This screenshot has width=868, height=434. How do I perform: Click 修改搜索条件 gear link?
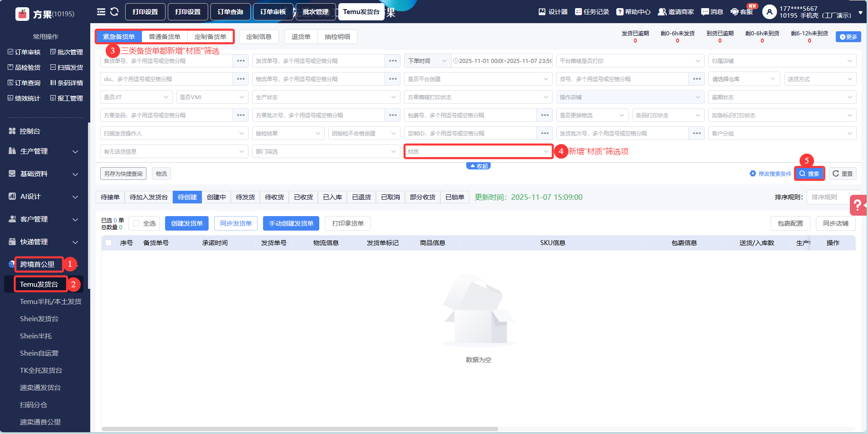click(x=770, y=174)
